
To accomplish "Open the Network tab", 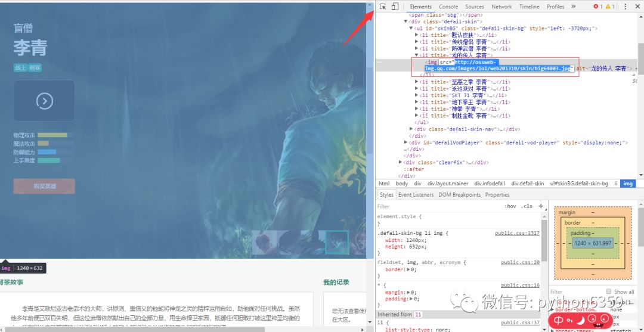I will pos(501,7).
